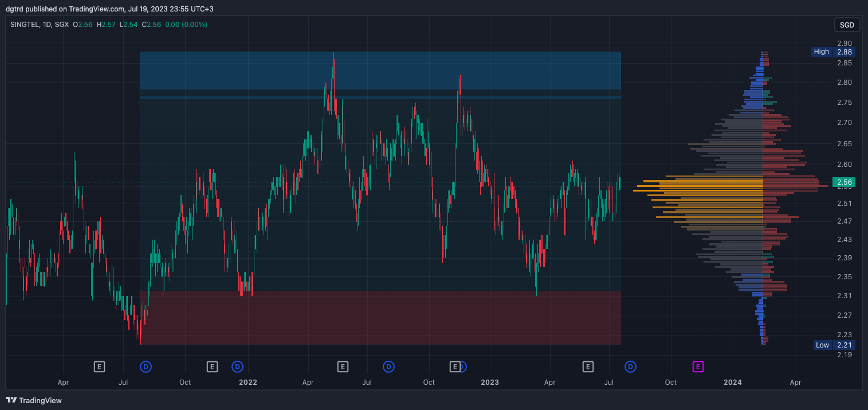Select the blue supply zone rectangle
Screen dimensions: 868x410
pyautogui.click(x=380, y=70)
